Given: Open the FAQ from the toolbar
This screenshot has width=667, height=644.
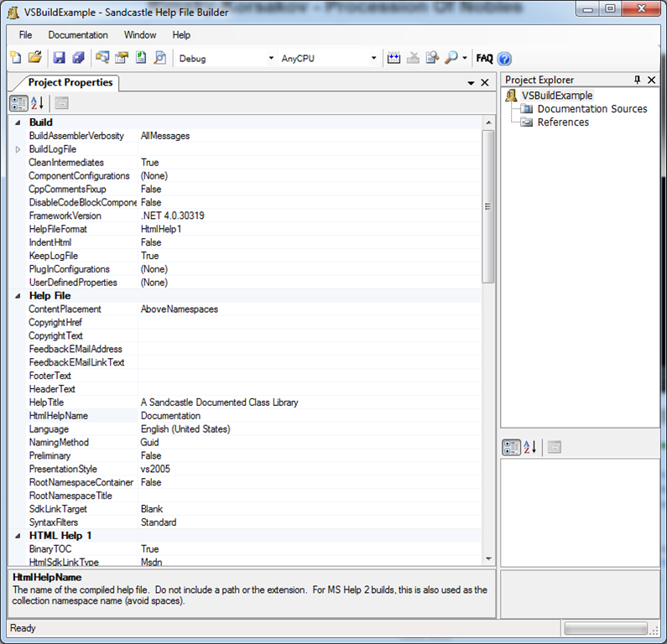Looking at the screenshot, I should [x=484, y=59].
